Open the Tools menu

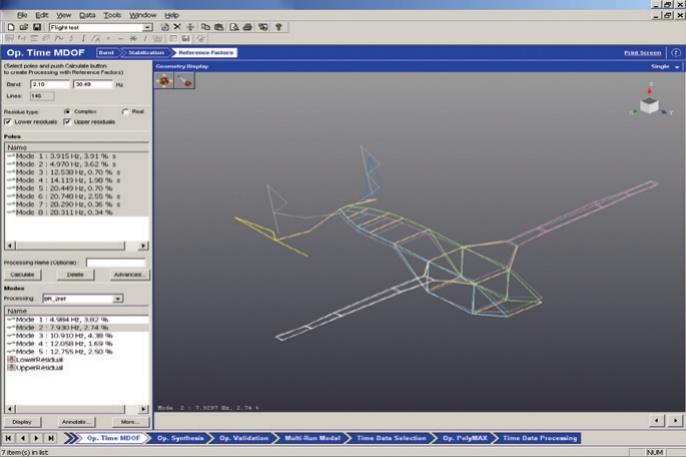[112, 15]
